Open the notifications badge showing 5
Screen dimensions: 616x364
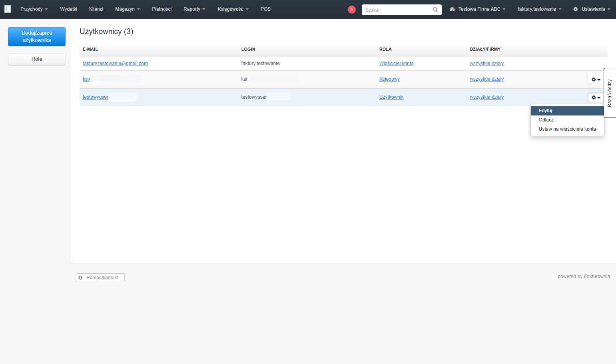pyautogui.click(x=352, y=10)
